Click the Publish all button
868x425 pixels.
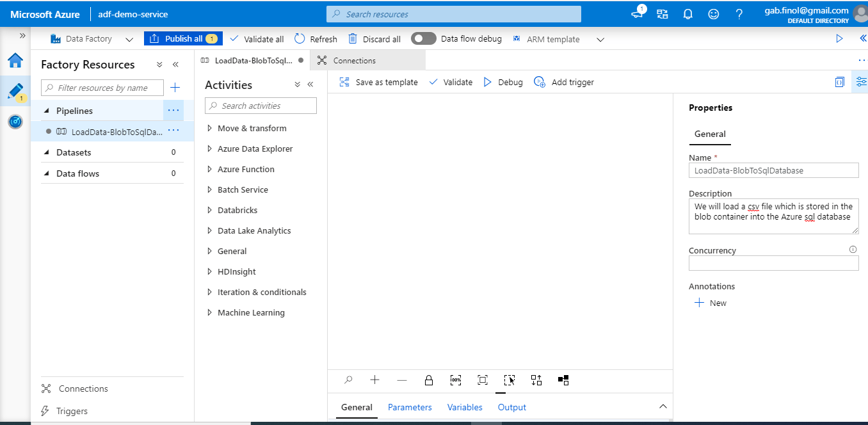183,38
